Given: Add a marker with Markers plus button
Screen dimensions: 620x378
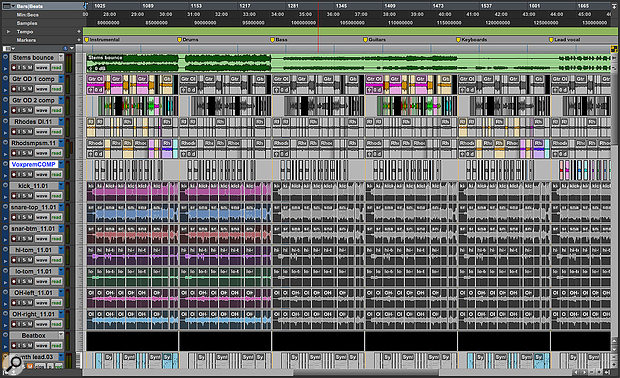Looking at the screenshot, I should coord(79,40).
